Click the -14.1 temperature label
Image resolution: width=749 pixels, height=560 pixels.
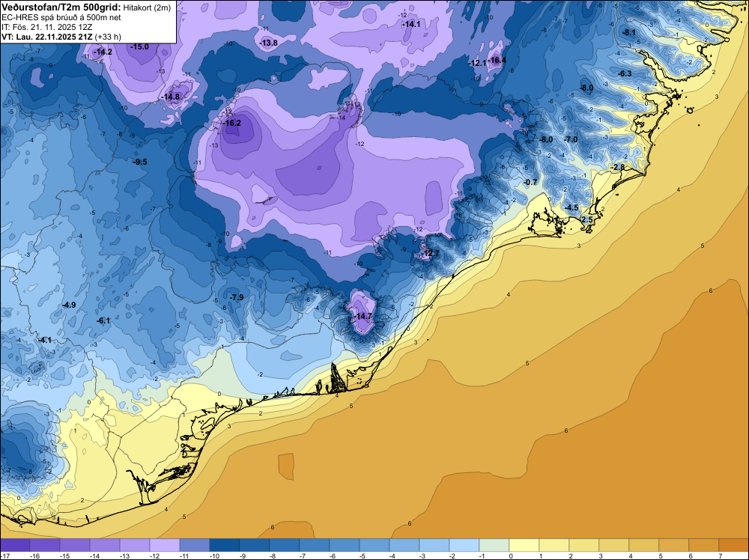(x=410, y=24)
